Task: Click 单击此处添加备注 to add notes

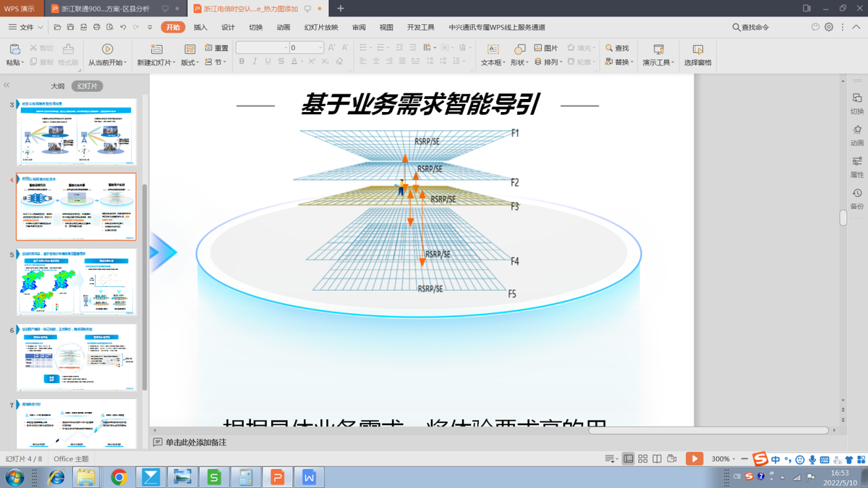Action: (195, 442)
